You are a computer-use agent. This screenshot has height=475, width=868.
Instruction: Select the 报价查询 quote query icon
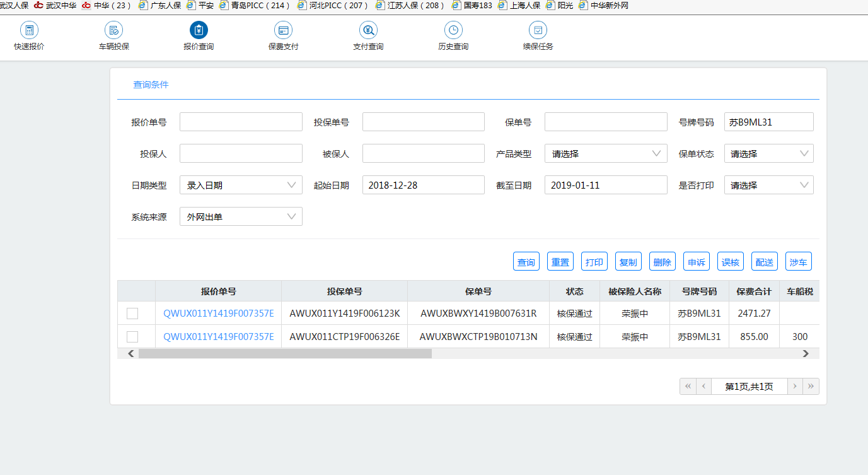(199, 31)
